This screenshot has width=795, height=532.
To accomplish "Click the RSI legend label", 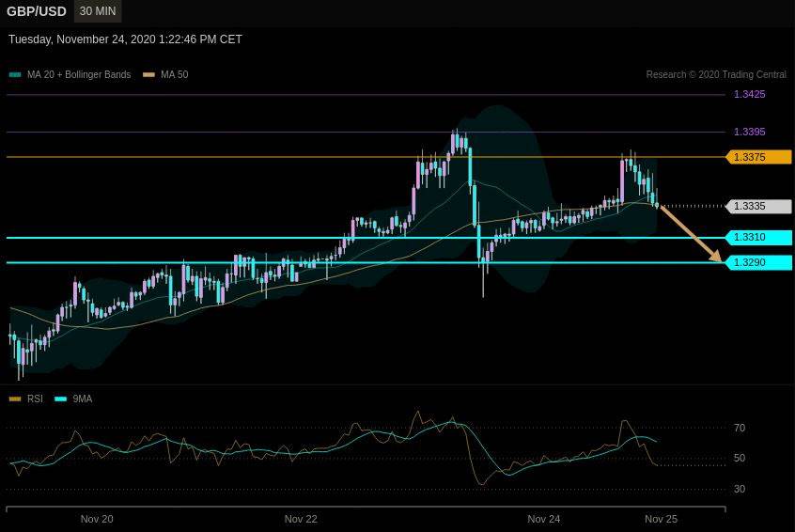I will [35, 399].
